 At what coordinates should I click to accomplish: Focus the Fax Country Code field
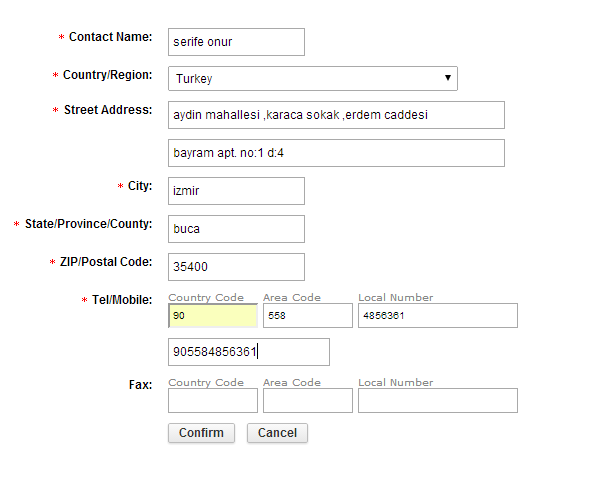212,400
